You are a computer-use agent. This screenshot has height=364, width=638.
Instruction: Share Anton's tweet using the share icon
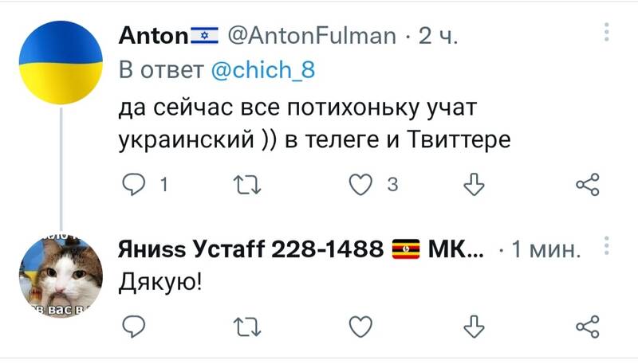(588, 185)
